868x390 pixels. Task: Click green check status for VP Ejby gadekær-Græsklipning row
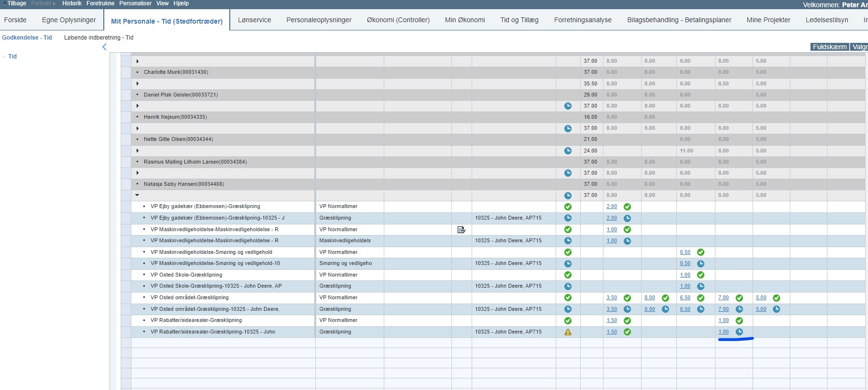click(568, 207)
